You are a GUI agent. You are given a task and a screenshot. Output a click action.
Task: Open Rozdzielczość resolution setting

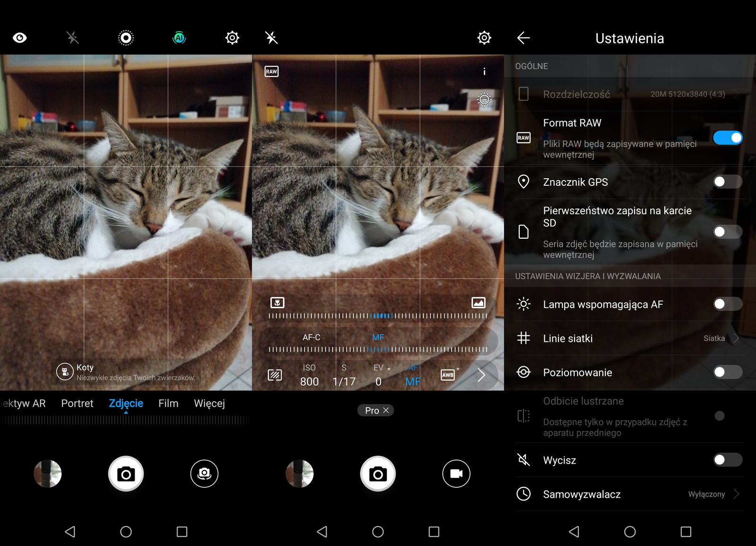tap(629, 94)
